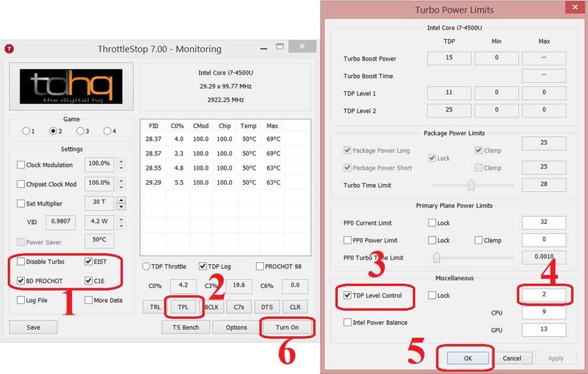Viewport: 588px width, 374px height.
Task: Raise the Set Multiplier value
Action: point(121,200)
